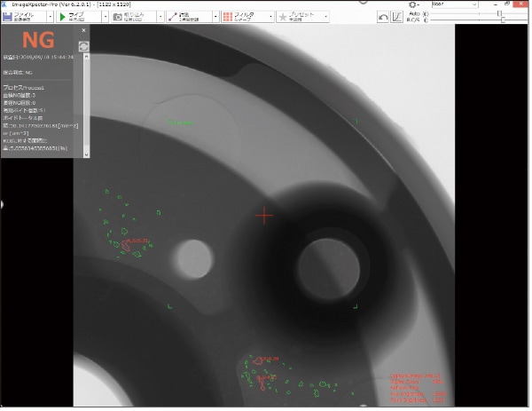Click the Auto brightness sun icon

pos(426,14)
